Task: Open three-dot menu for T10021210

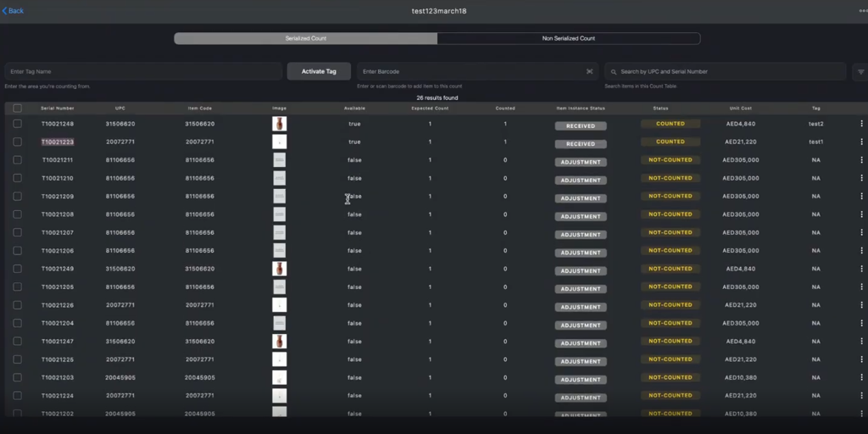Action: (861, 178)
